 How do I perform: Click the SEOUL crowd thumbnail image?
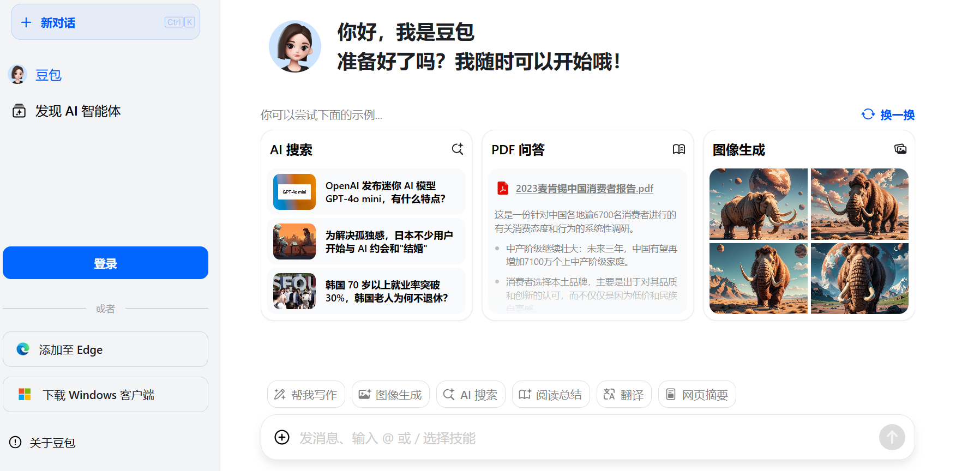(294, 291)
